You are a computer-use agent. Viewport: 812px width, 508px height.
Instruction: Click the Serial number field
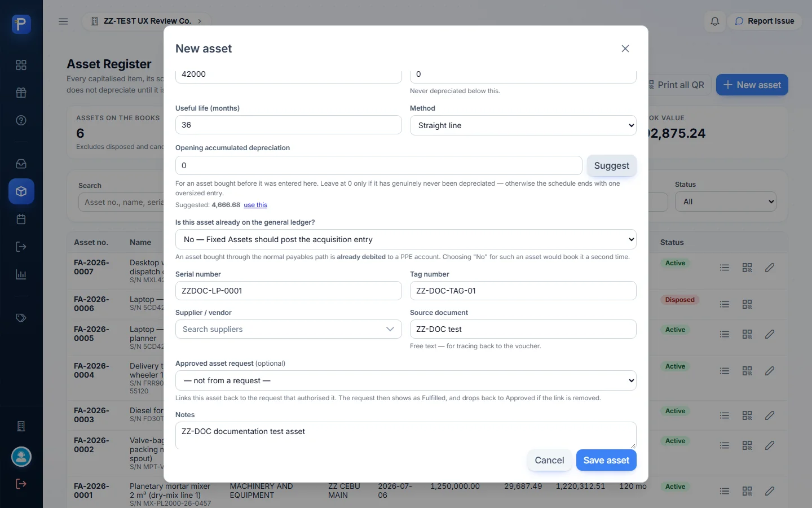point(288,291)
